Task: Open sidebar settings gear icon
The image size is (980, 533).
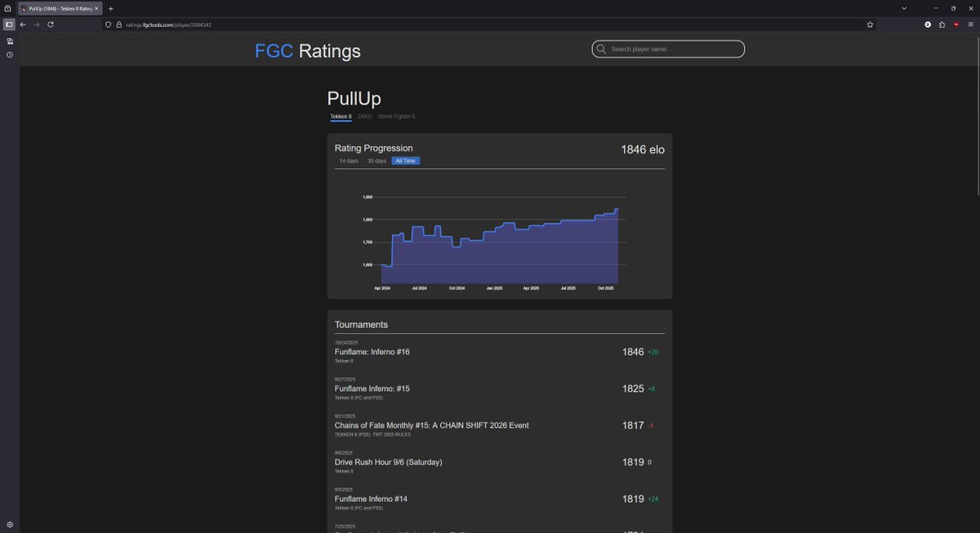Action: [9, 524]
